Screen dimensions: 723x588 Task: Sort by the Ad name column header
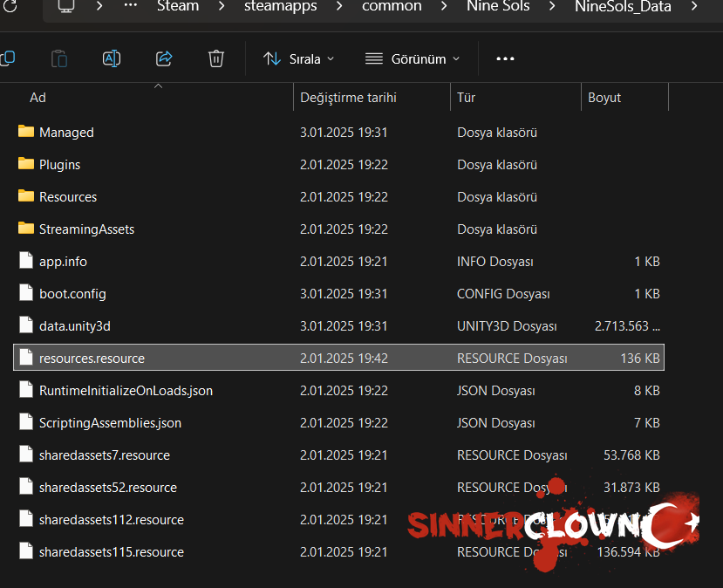click(x=38, y=98)
